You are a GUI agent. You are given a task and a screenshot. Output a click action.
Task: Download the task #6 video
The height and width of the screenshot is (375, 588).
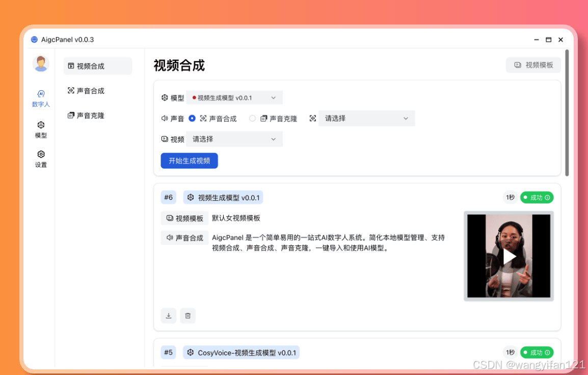(x=169, y=316)
